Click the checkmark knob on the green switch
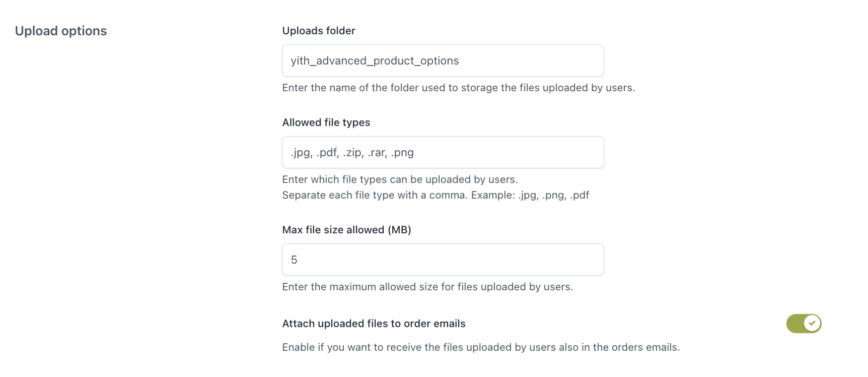 pos(812,324)
